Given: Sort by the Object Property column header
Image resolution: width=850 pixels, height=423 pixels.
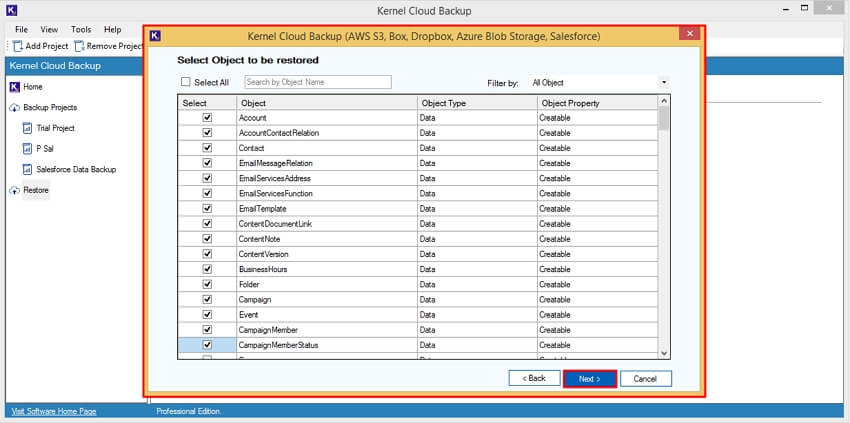Looking at the screenshot, I should (x=597, y=103).
